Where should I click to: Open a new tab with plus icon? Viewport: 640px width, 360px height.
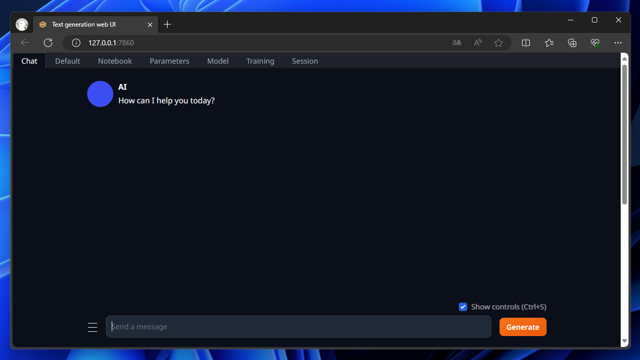(167, 24)
